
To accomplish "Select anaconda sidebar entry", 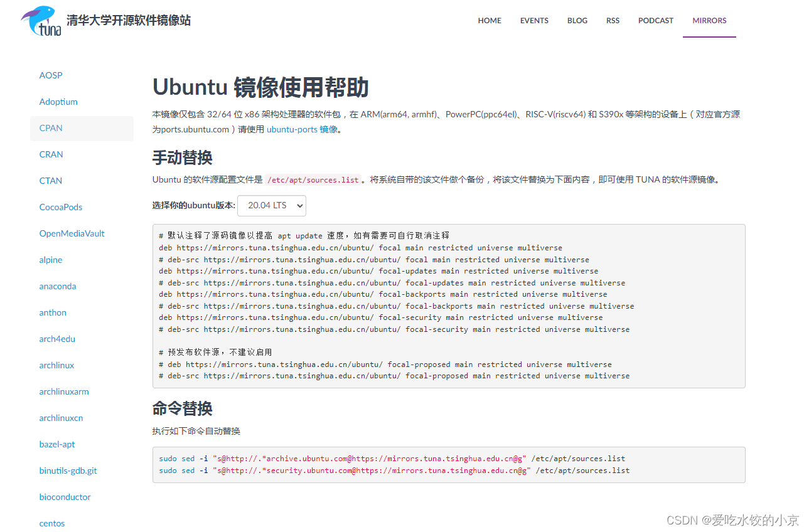I will coord(58,286).
